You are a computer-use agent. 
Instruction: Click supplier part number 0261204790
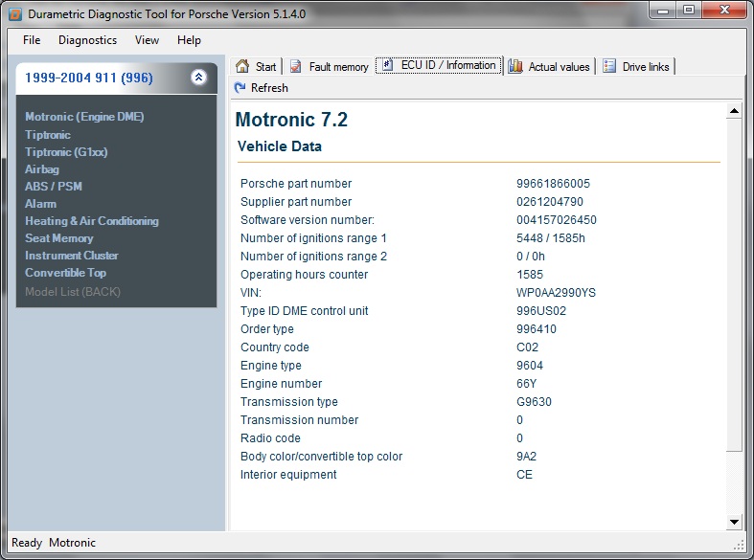(x=550, y=202)
